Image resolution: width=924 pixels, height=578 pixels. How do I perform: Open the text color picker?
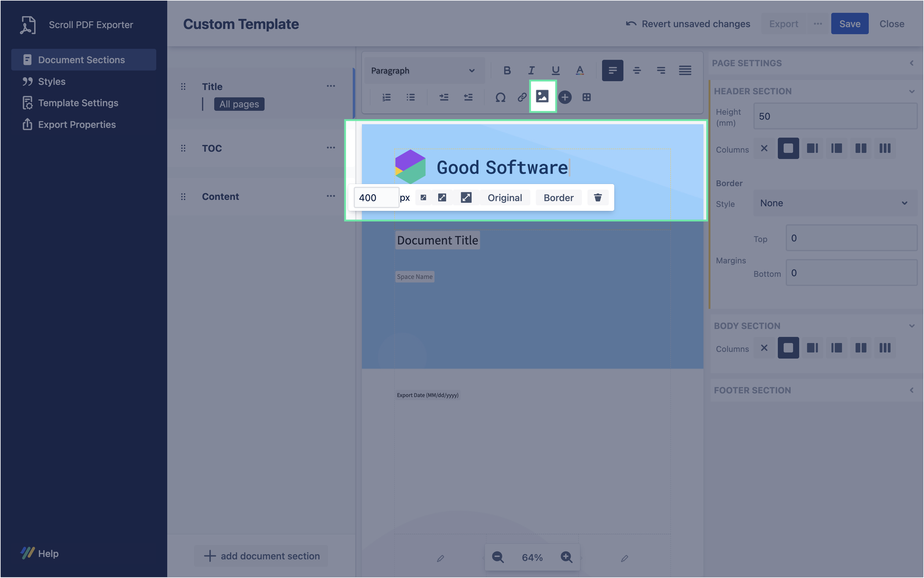click(x=580, y=70)
